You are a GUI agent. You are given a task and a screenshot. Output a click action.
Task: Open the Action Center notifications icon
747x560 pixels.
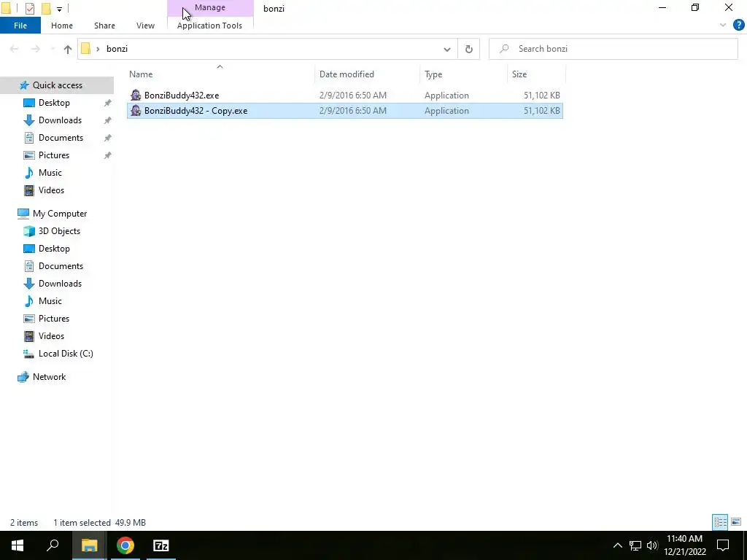(x=723, y=545)
